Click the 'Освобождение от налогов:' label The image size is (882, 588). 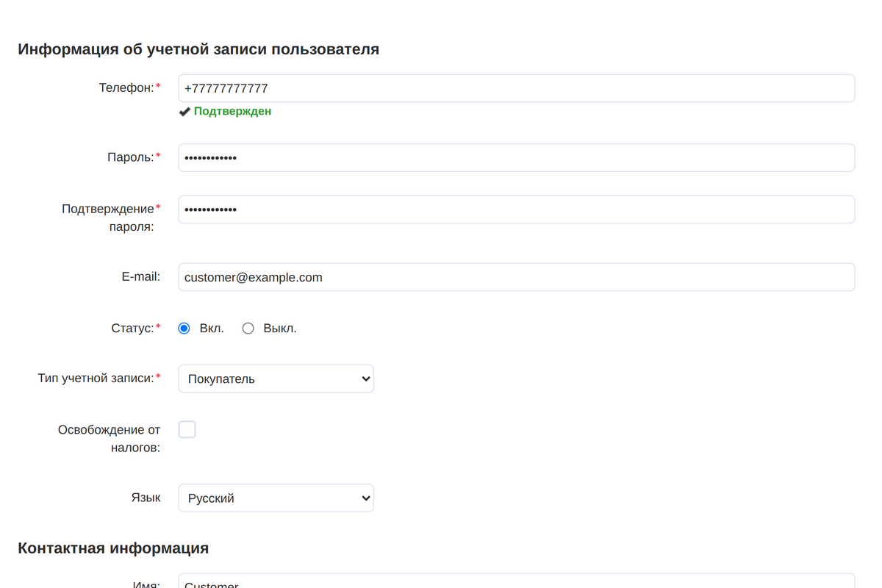(109, 438)
